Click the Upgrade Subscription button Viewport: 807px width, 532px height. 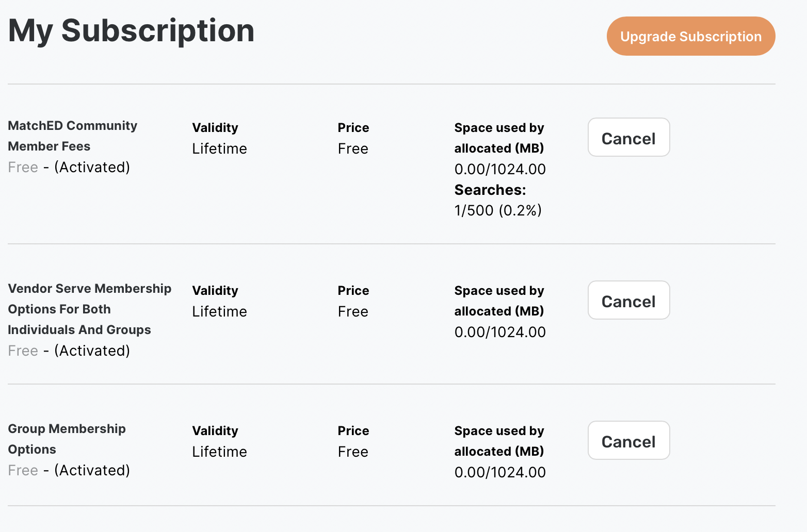690,36
